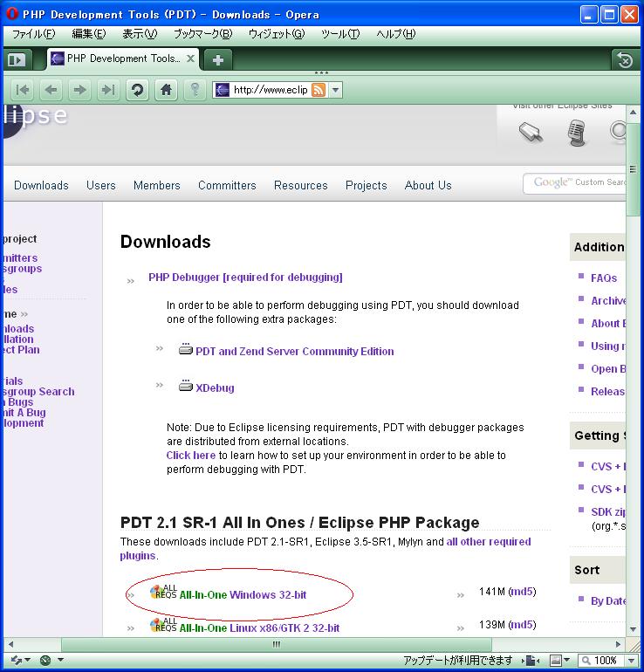Follow the Click here debugging setup link

pos(191,456)
